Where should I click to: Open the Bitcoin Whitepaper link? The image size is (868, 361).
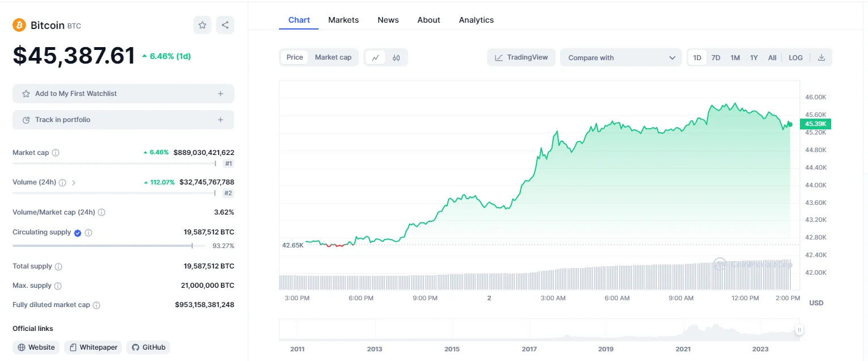click(x=94, y=347)
